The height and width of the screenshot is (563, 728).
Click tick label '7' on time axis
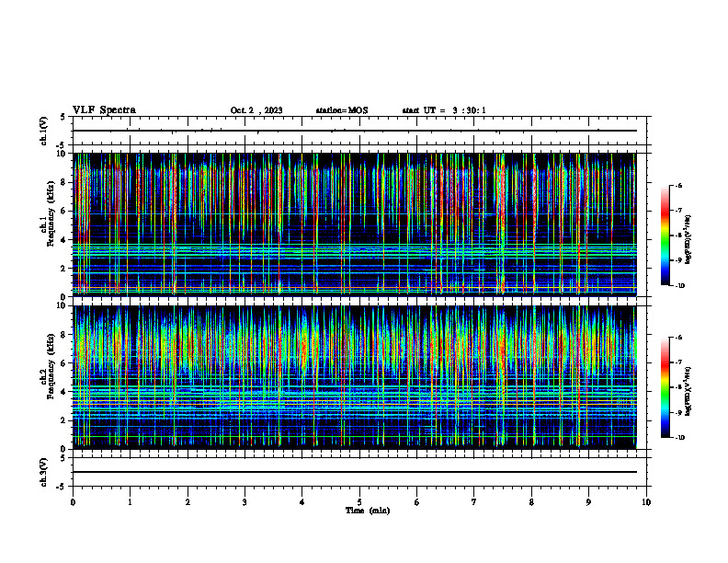pyautogui.click(x=474, y=502)
